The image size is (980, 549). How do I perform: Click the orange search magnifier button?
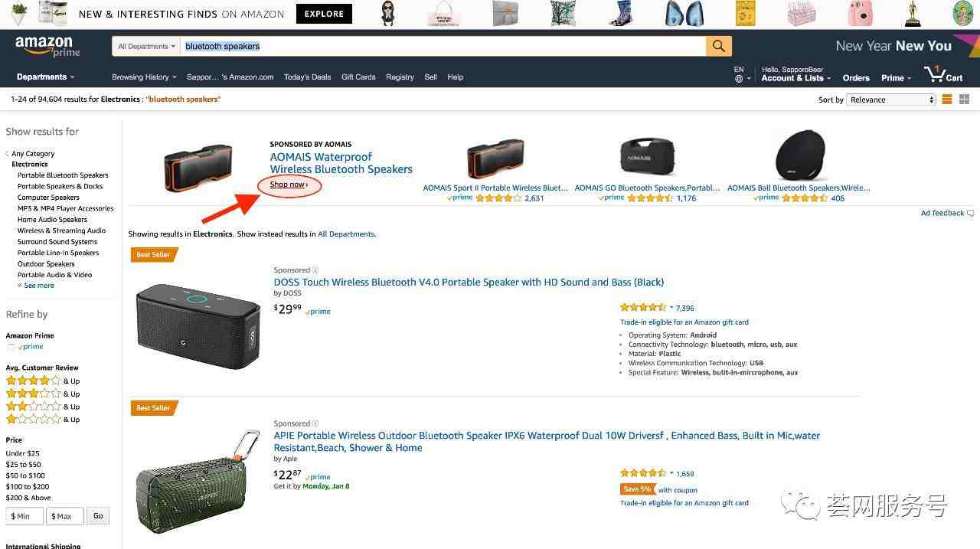click(718, 46)
